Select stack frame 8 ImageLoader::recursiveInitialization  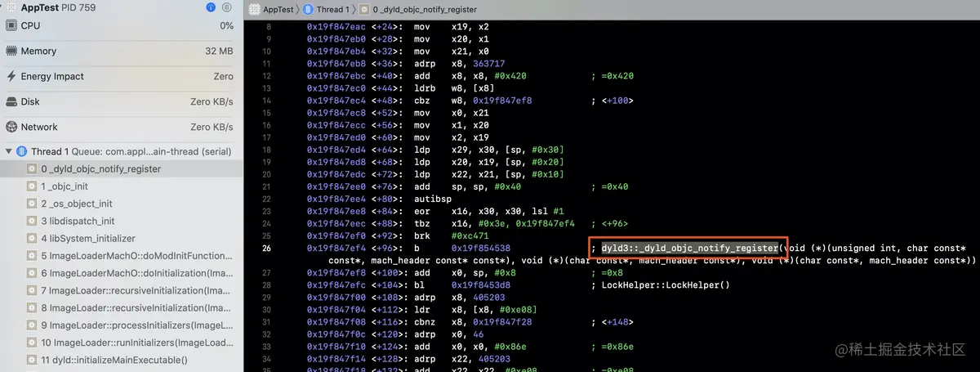click(121, 308)
